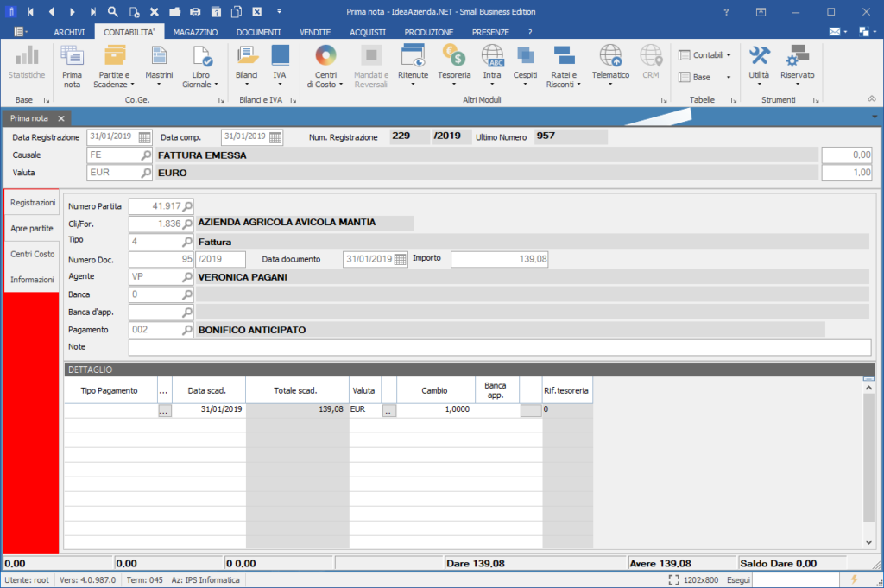
Task: Select the Registrazioni side tab
Action: pyautogui.click(x=33, y=202)
